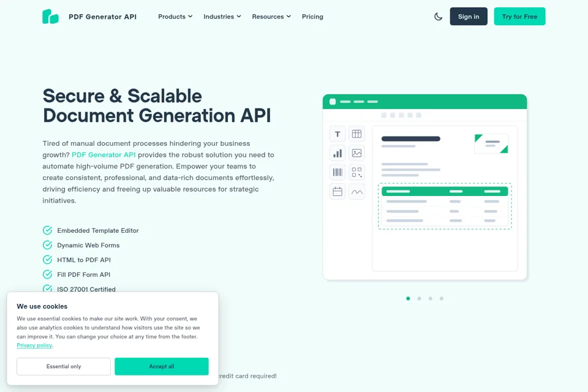Follow the green PDF Generator API text link

coord(104,155)
